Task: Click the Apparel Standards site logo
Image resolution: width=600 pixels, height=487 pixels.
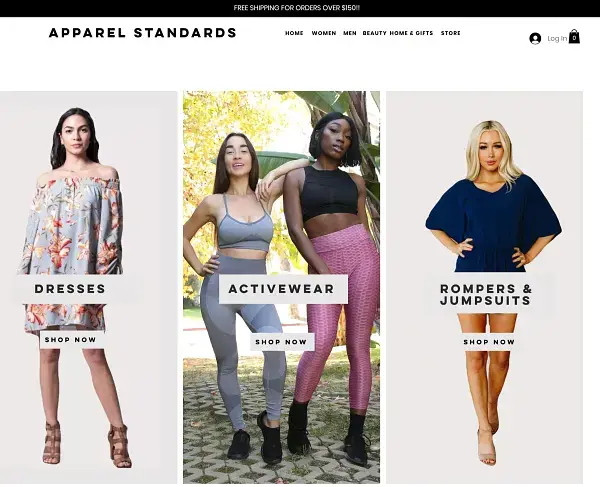Action: click(143, 33)
